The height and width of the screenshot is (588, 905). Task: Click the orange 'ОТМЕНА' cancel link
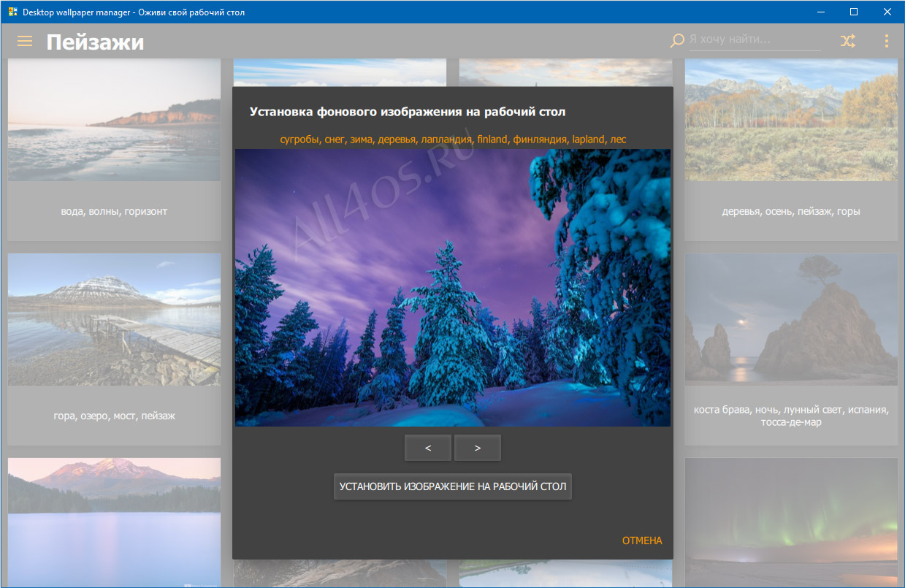[642, 541]
